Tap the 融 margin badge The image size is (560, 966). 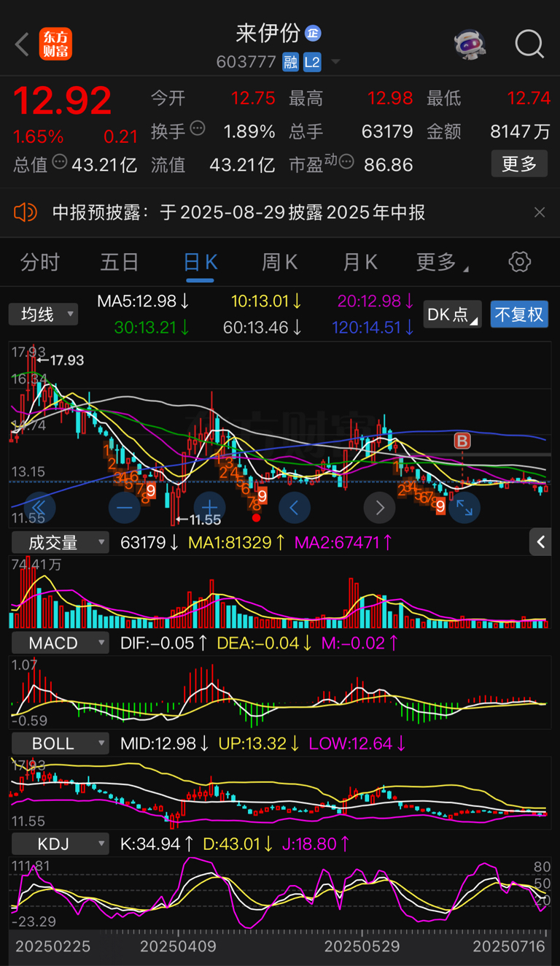290,62
